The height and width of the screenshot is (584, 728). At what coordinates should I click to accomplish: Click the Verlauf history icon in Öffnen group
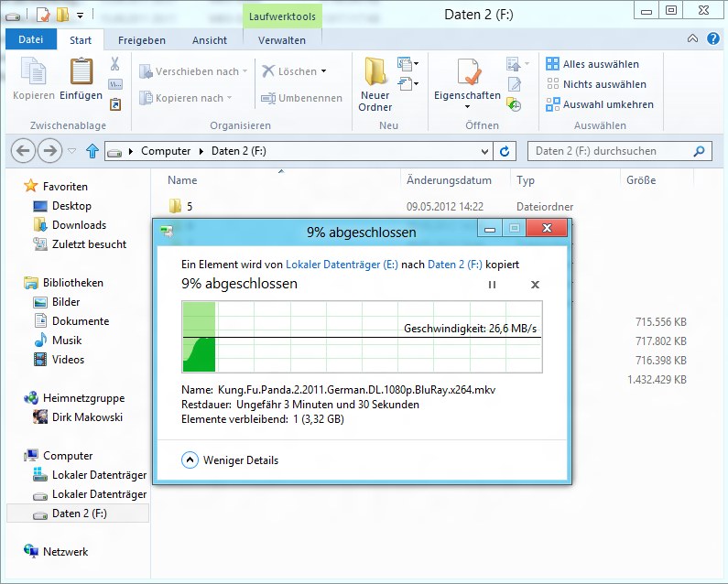[x=514, y=104]
